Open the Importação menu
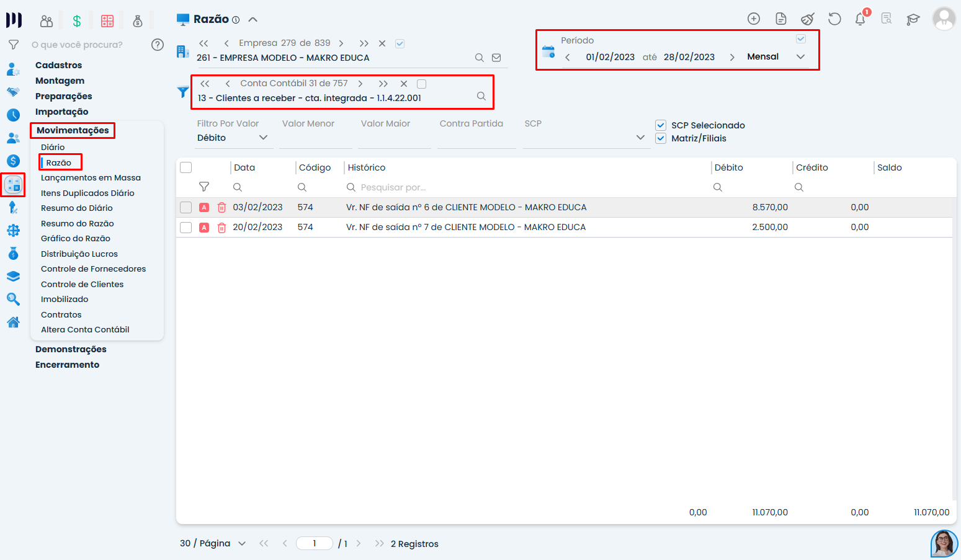The height and width of the screenshot is (560, 961). pyautogui.click(x=61, y=112)
